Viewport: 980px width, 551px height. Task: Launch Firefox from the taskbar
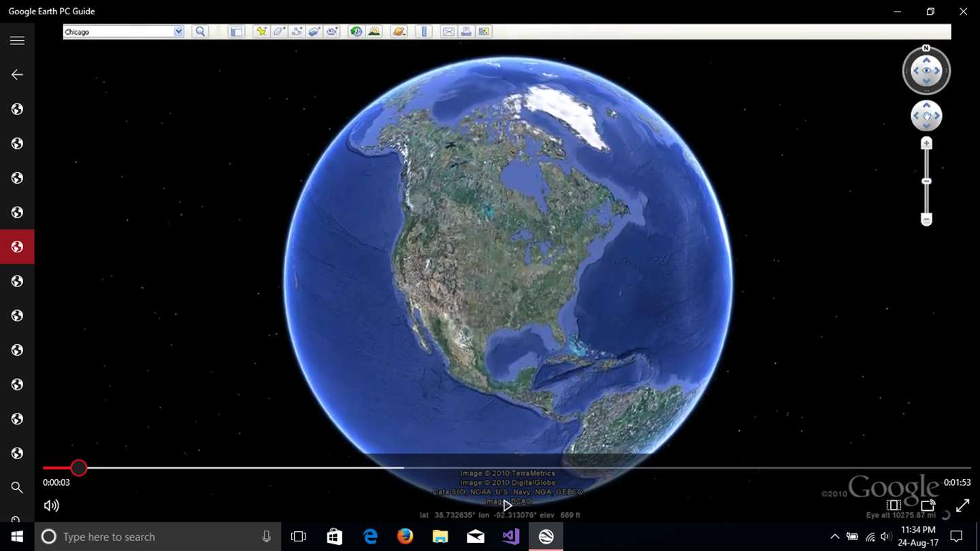[405, 537]
